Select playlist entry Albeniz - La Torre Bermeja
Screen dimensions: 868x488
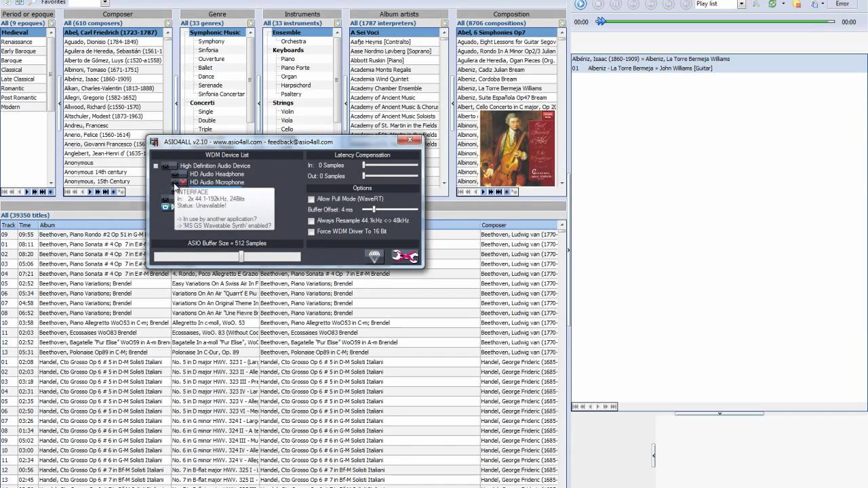pos(719,68)
